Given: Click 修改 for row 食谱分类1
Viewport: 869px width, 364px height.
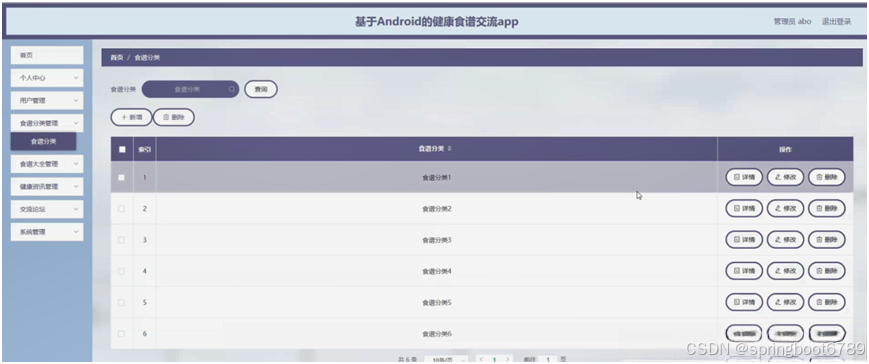Looking at the screenshot, I should 785,178.
